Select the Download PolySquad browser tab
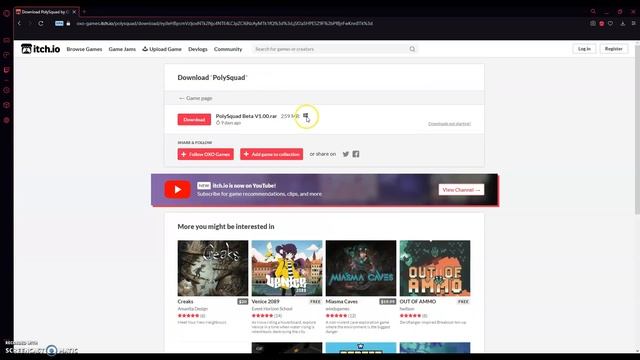 (x=47, y=12)
